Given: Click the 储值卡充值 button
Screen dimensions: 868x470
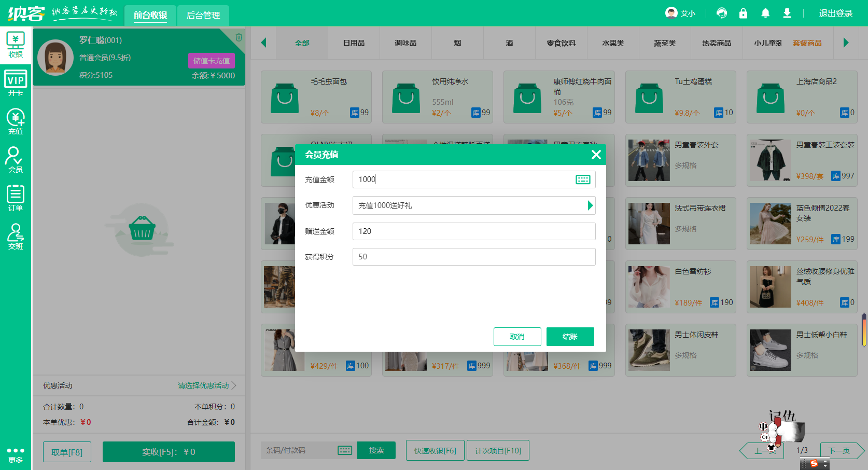Looking at the screenshot, I should (x=211, y=61).
